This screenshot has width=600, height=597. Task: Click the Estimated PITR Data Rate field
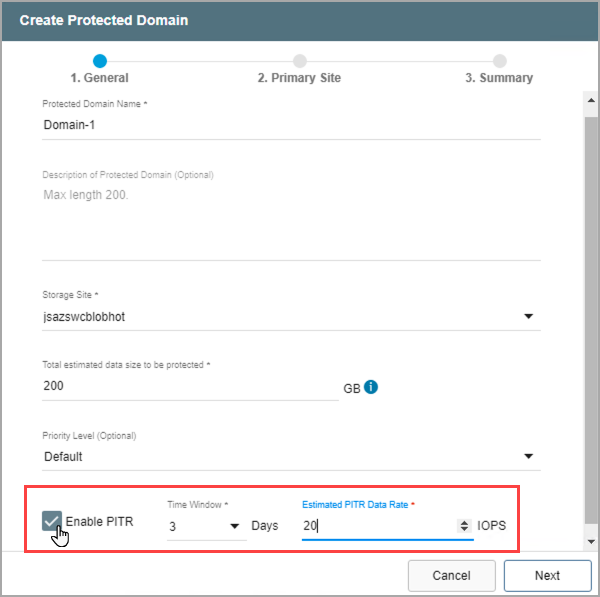tap(380, 526)
